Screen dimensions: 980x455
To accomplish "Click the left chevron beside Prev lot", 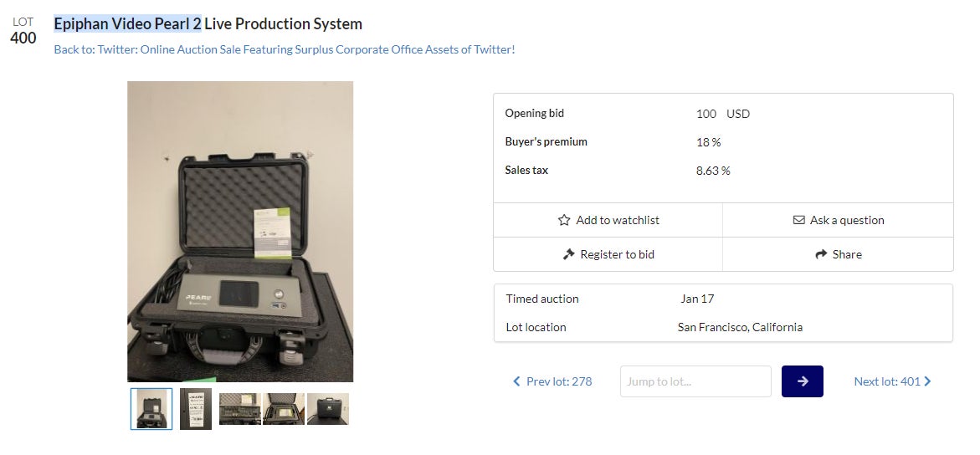I will [x=516, y=381].
